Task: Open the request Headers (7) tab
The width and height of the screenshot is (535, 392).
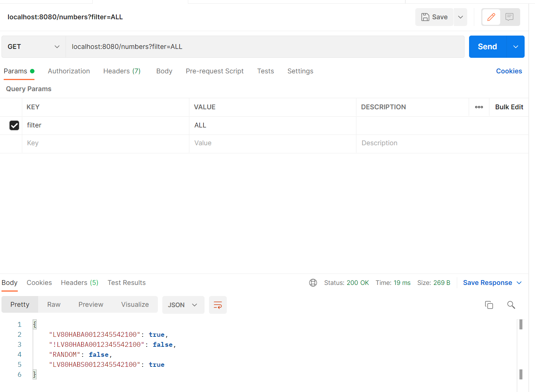Action: (122, 71)
